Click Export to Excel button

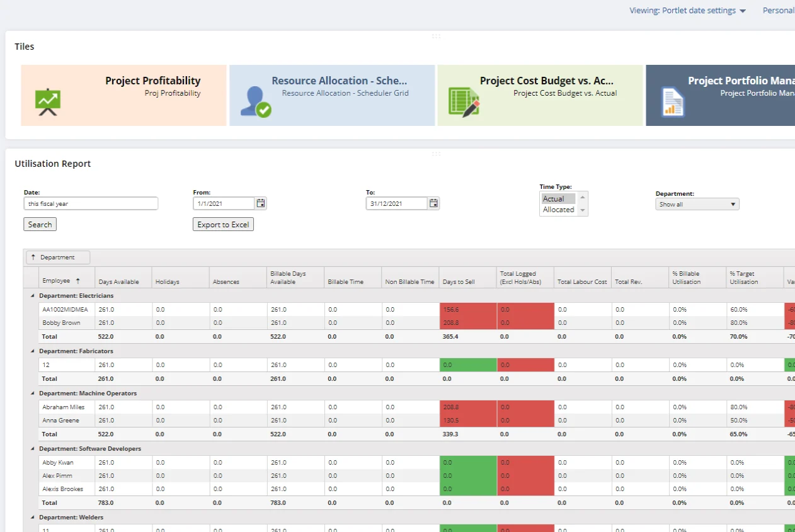tap(223, 224)
